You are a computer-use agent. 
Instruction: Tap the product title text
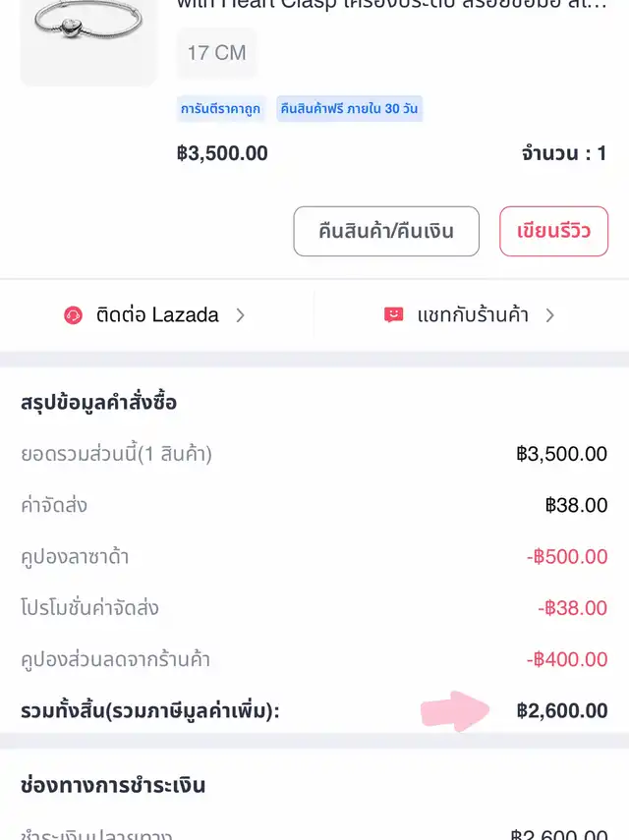tap(391, 5)
